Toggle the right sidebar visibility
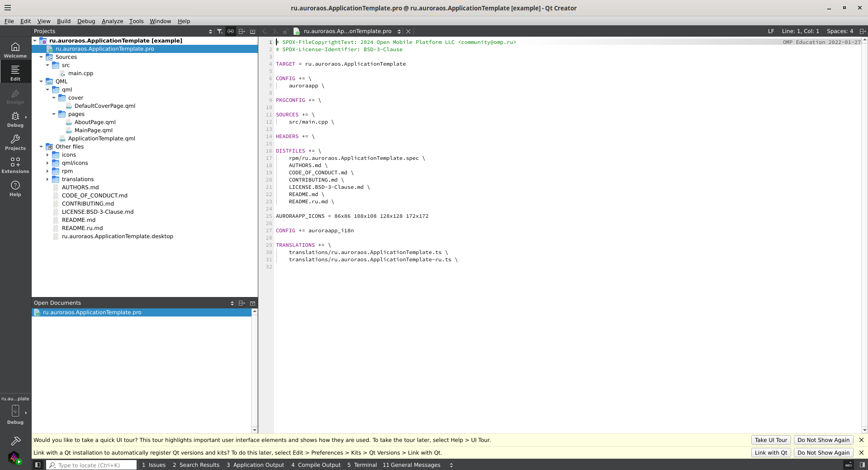 [862, 465]
